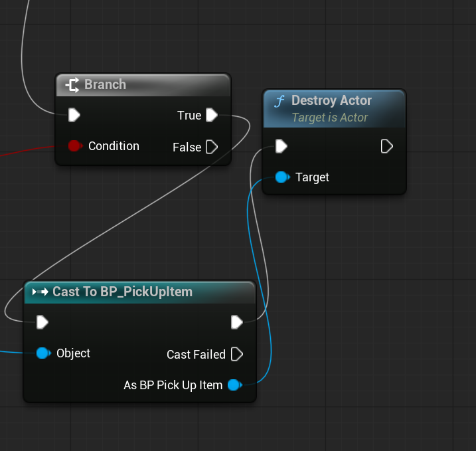This screenshot has width=476, height=451.
Task: Click the Branch node execution input pin
Action: [x=74, y=115]
